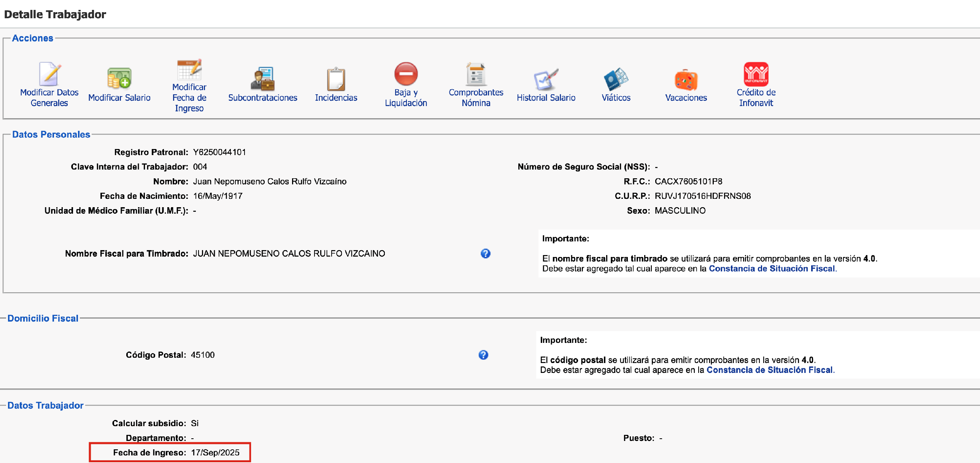Click the Vacaciones text label link
The height and width of the screenshot is (463, 980).
pos(686,98)
